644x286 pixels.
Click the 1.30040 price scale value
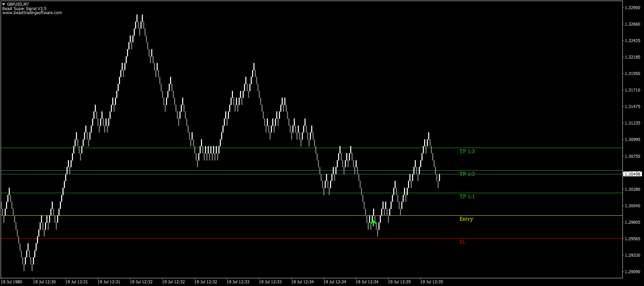pos(632,206)
